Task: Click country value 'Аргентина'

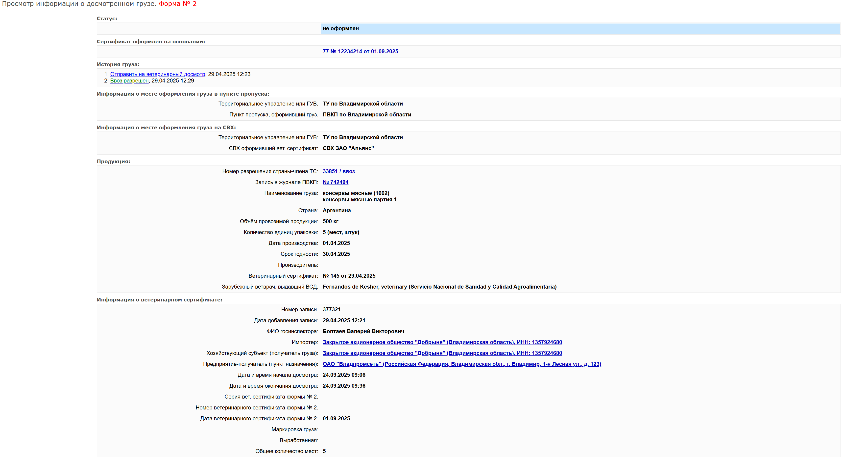Action: [x=337, y=211]
